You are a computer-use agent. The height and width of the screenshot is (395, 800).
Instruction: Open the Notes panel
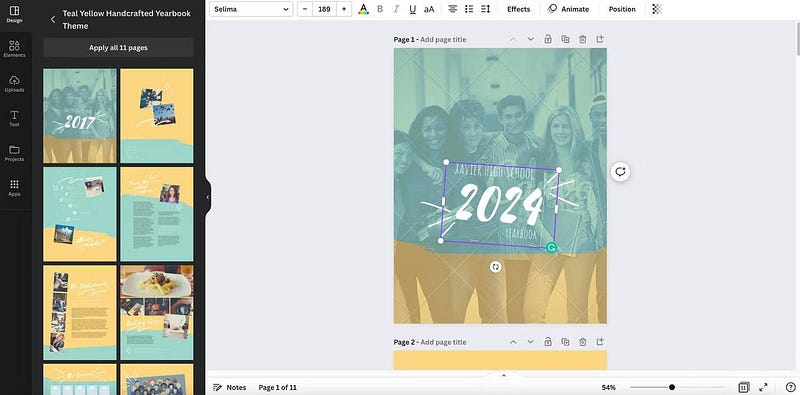pos(230,387)
